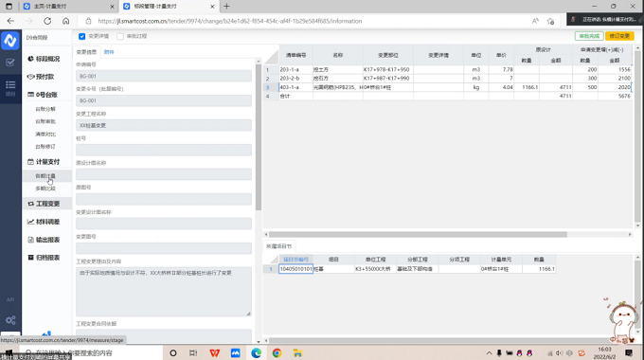The width and height of the screenshot is (644, 360).
Task: Add this page to favorites star icon
Action: [551, 21]
